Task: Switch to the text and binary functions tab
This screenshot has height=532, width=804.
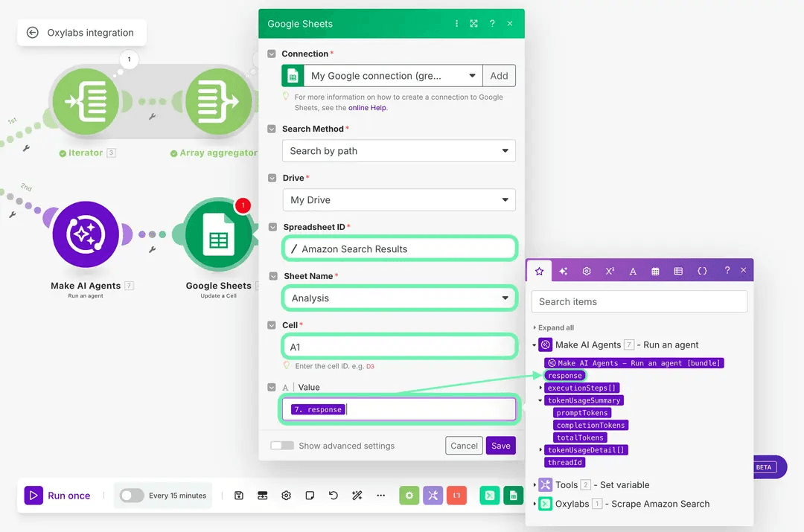Action: tap(633, 272)
